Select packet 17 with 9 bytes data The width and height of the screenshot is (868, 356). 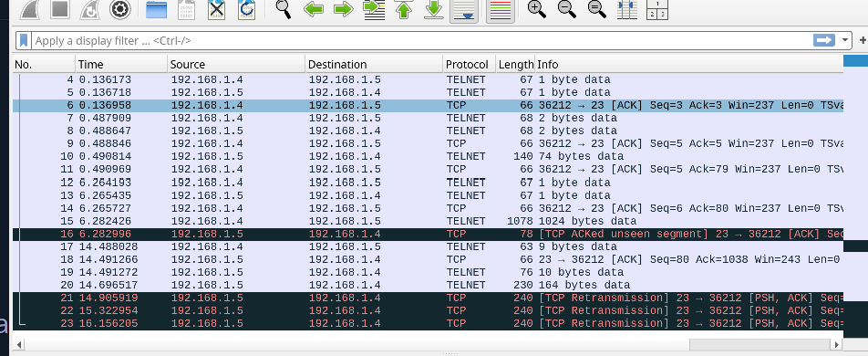pos(428,246)
